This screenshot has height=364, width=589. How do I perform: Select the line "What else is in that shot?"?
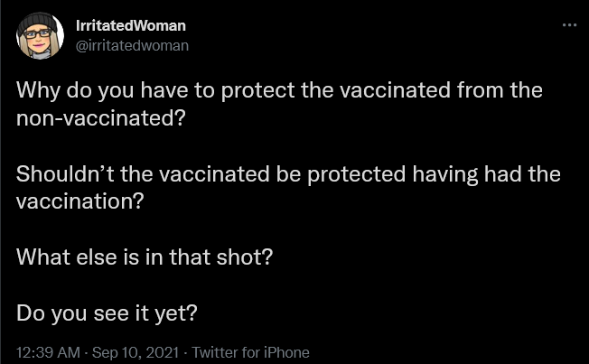pyautogui.click(x=145, y=257)
